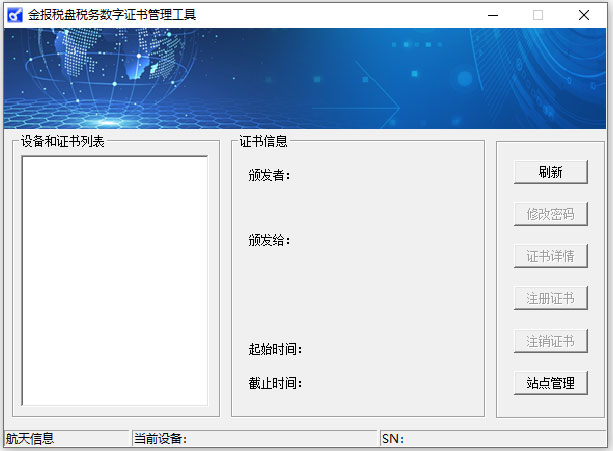The height and width of the screenshot is (451, 613).
Task: Select the 起始时间 label
Action: 275,349
